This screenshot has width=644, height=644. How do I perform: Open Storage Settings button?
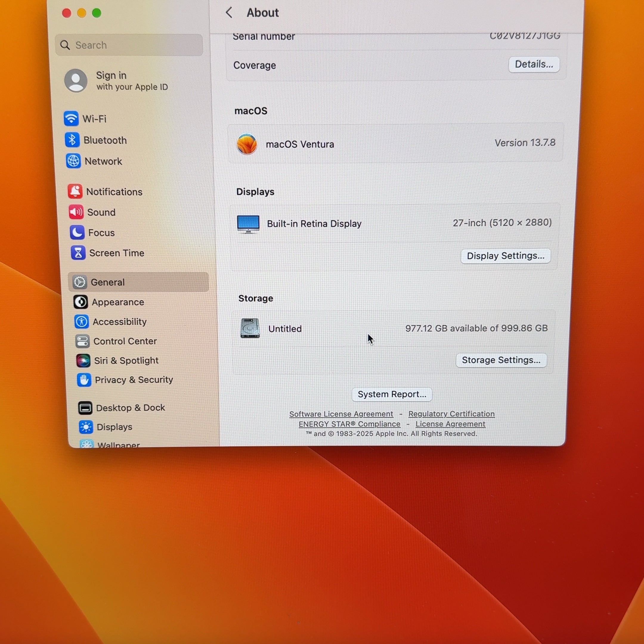click(501, 360)
